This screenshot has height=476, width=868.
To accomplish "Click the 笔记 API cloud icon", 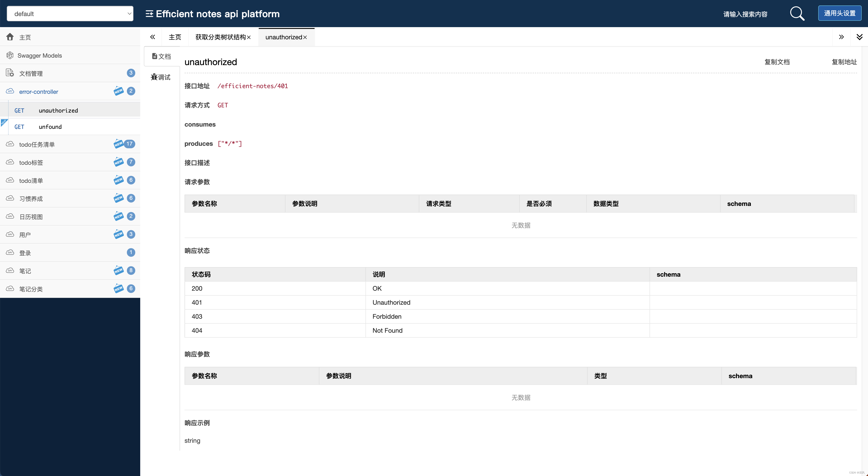I will coord(10,271).
